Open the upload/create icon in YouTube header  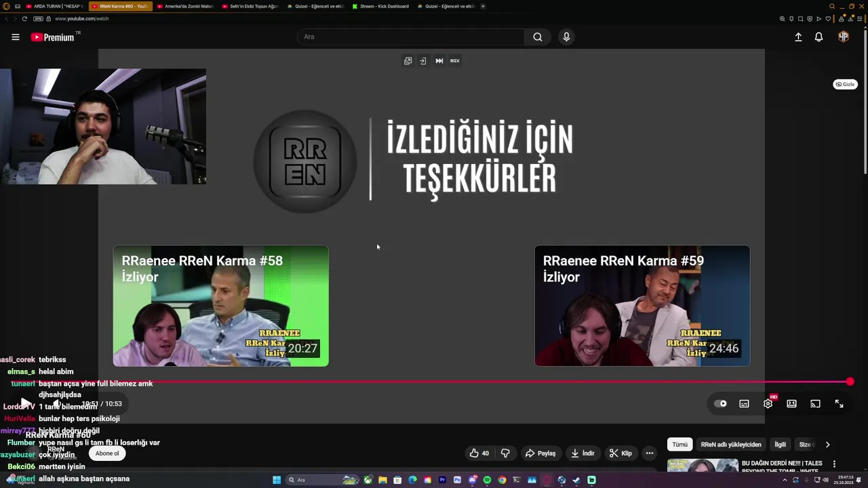(x=798, y=37)
